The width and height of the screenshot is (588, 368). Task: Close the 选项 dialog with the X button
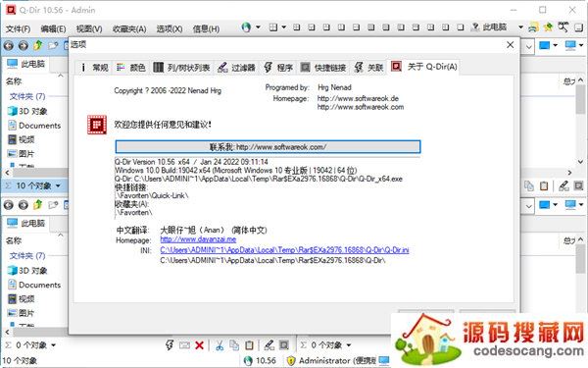tap(510, 45)
